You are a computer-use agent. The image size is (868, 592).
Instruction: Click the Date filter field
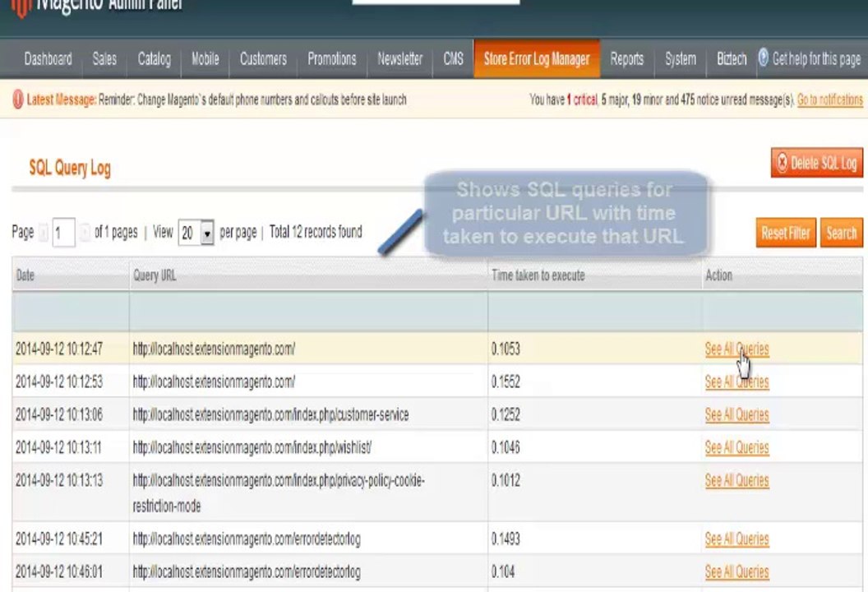point(71,312)
